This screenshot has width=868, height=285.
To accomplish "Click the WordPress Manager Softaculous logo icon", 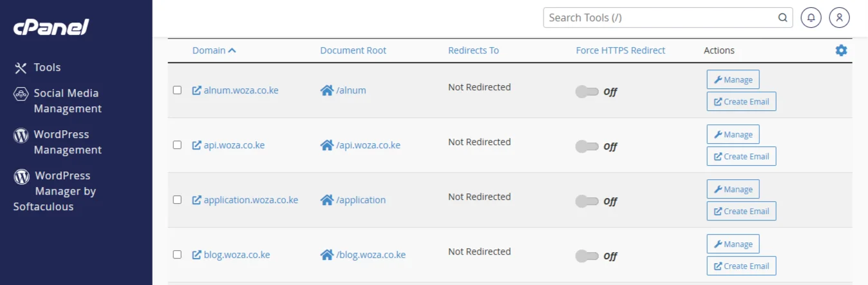I will [22, 177].
